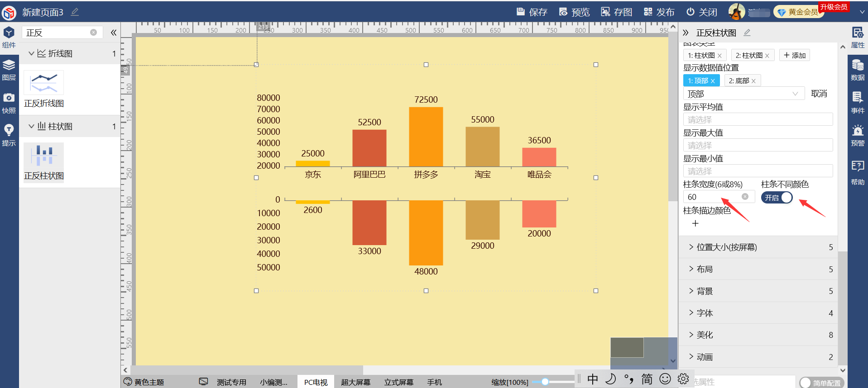Click the app logo in top-left
Image resolution: width=868 pixels, height=388 pixels.
[x=9, y=12]
